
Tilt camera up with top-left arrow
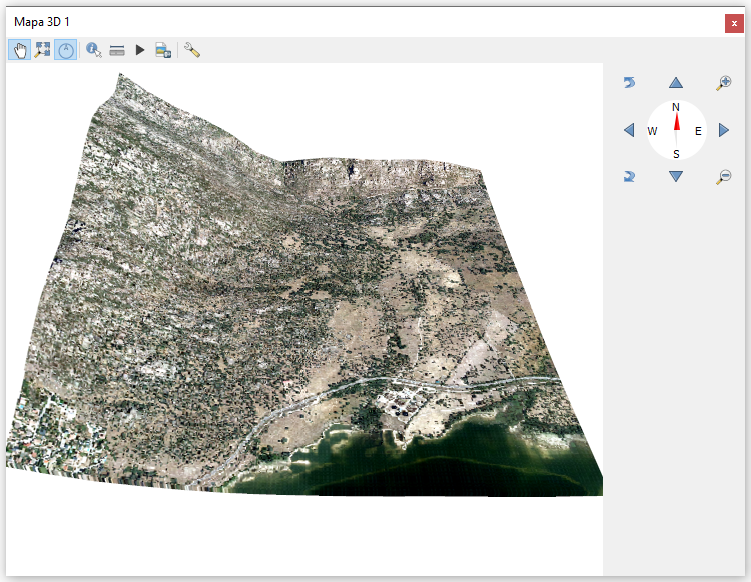coord(629,83)
